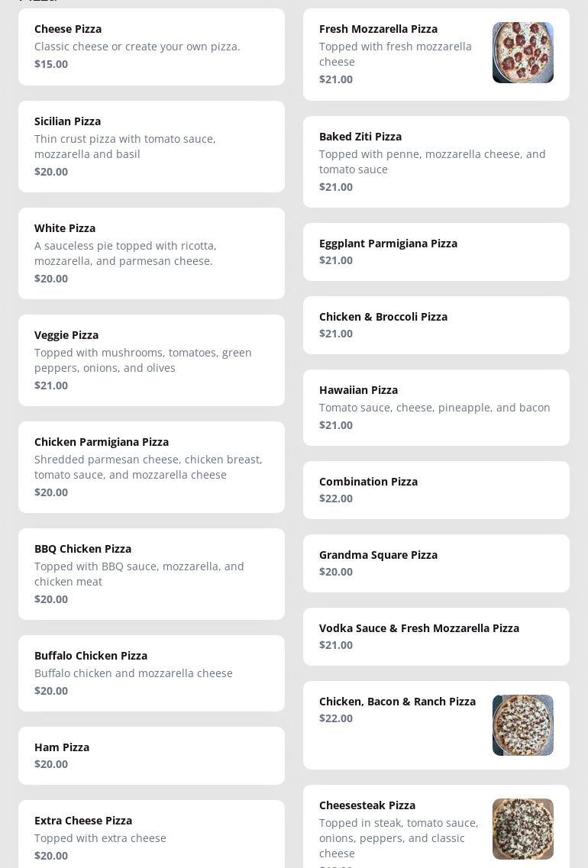The width and height of the screenshot is (588, 868).
Task: Pick the Chicken Parmigiana Pizza item
Action: point(151,467)
